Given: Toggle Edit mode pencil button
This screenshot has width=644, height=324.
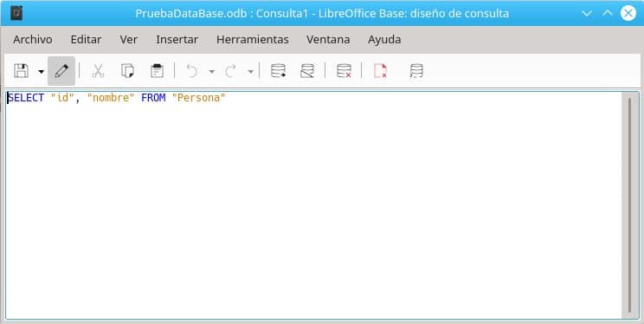Looking at the screenshot, I should pos(61,71).
